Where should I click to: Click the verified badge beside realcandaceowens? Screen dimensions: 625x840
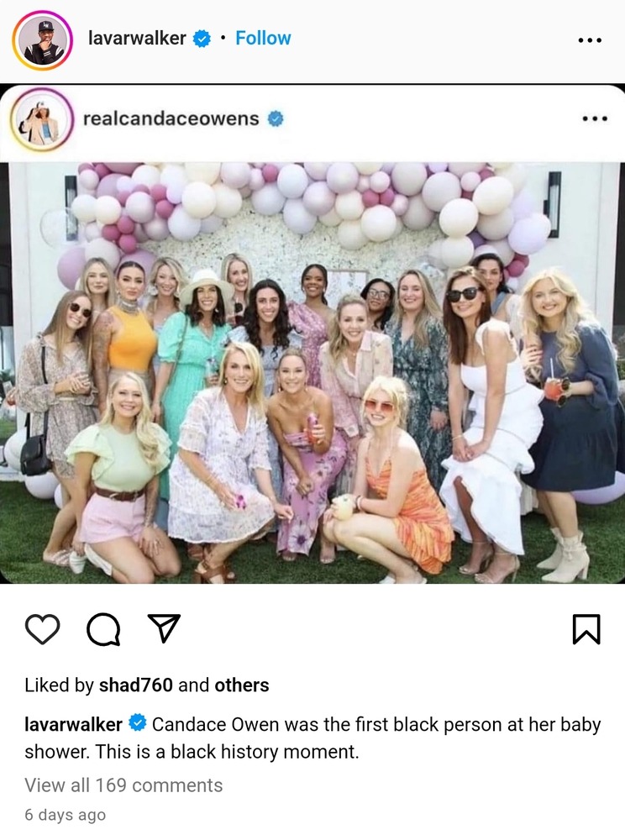tap(276, 118)
